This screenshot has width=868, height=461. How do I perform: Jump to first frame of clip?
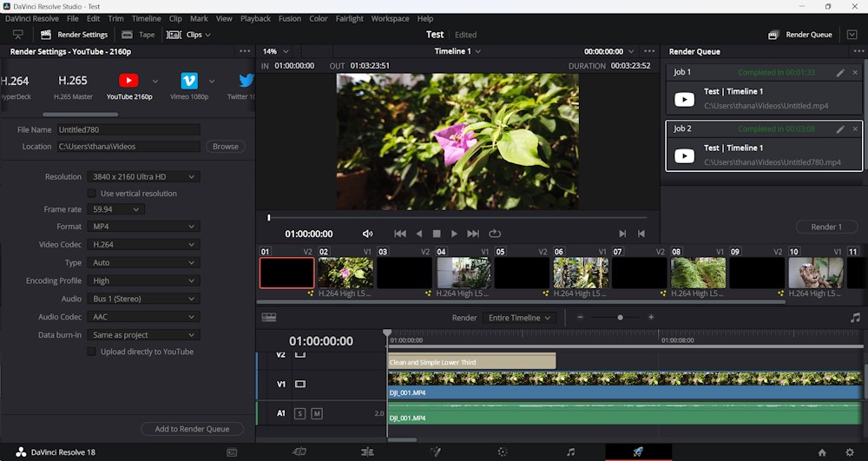click(400, 234)
